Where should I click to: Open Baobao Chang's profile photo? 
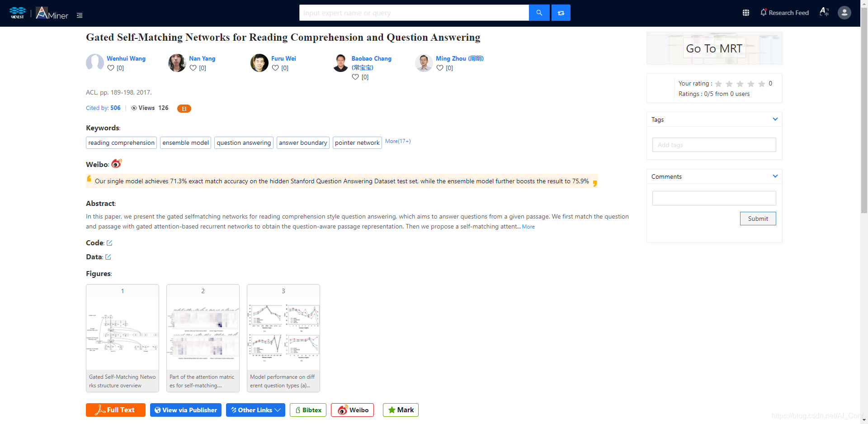click(341, 63)
